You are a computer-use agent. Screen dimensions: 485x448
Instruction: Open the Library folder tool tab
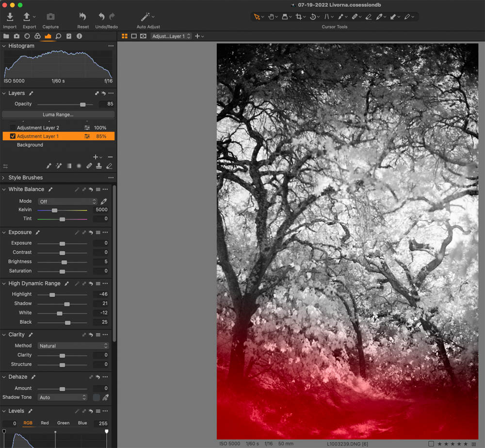pyautogui.click(x=6, y=36)
